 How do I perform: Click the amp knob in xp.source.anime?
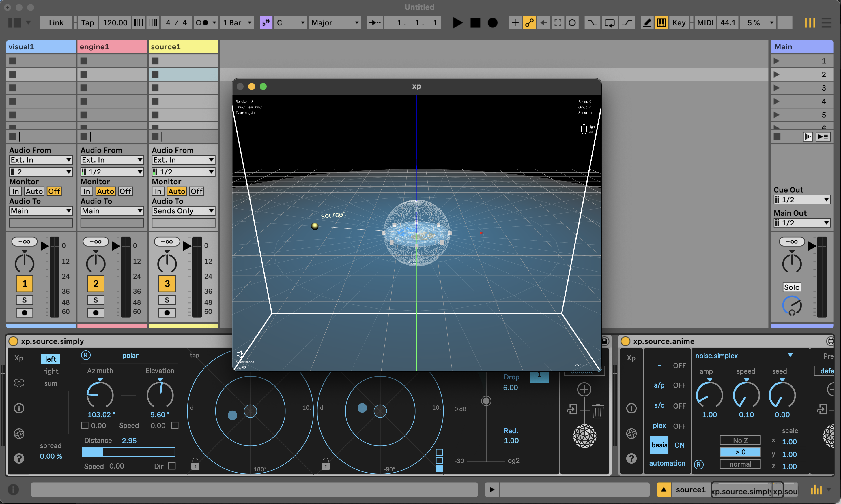click(x=709, y=395)
